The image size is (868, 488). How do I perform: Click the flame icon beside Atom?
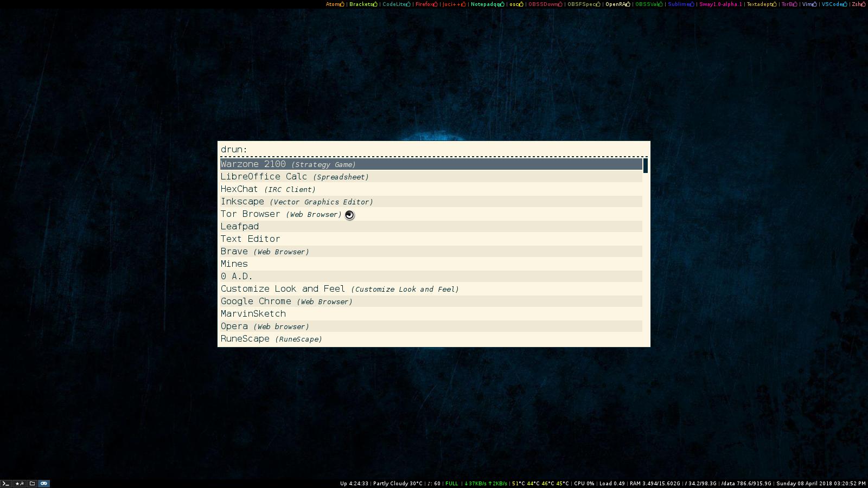point(343,4)
